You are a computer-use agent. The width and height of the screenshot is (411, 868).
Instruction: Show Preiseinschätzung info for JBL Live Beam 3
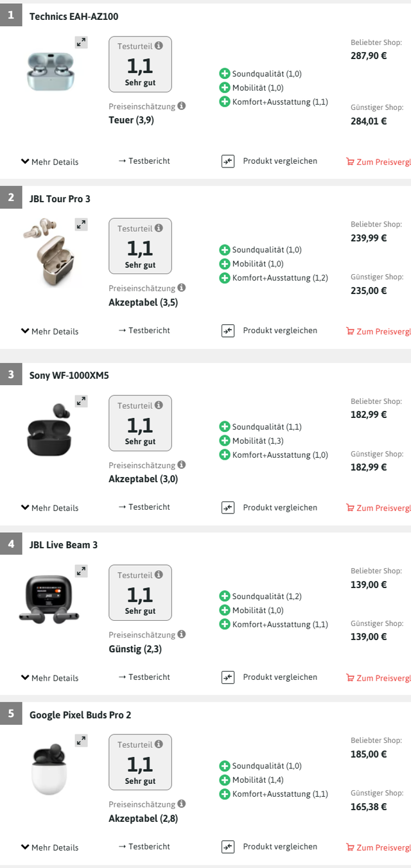click(x=182, y=634)
